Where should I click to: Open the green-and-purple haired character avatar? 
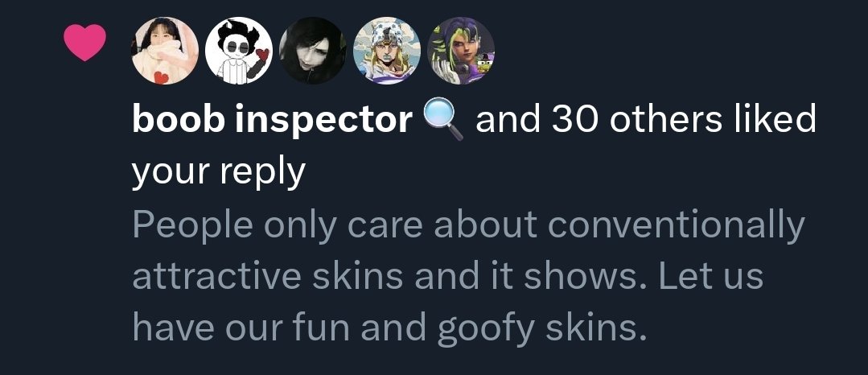461,51
